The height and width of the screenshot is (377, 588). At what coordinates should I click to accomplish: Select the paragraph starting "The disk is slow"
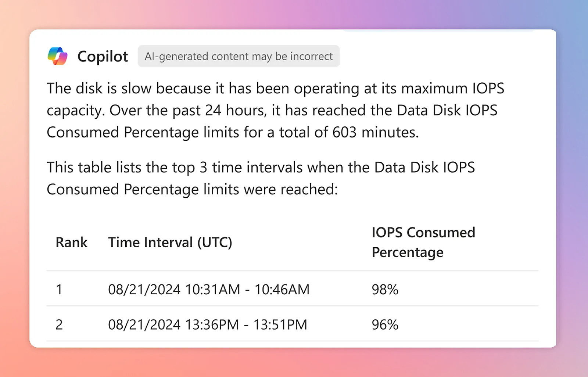[x=275, y=110]
